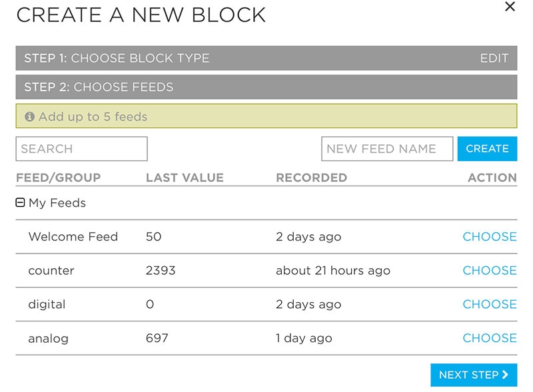Choose the digital feed
Screen dimensions: 533x392
[x=490, y=304]
